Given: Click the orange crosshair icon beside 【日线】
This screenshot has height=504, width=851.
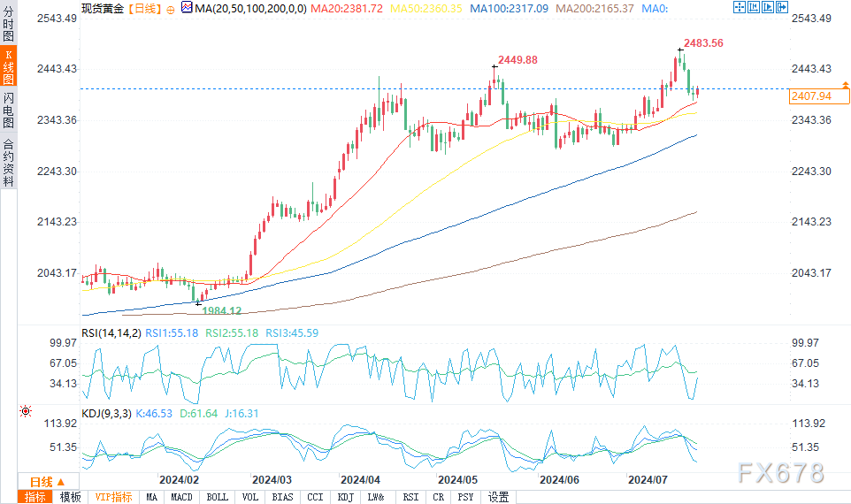Looking at the screenshot, I should 171,9.
